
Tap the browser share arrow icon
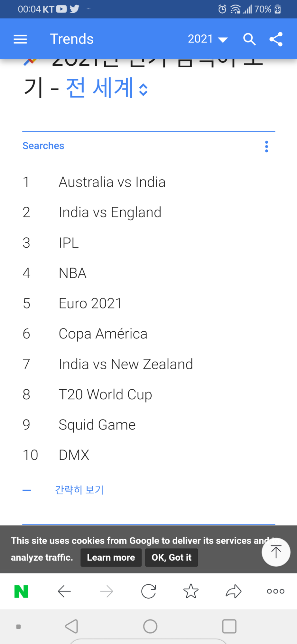234,591
